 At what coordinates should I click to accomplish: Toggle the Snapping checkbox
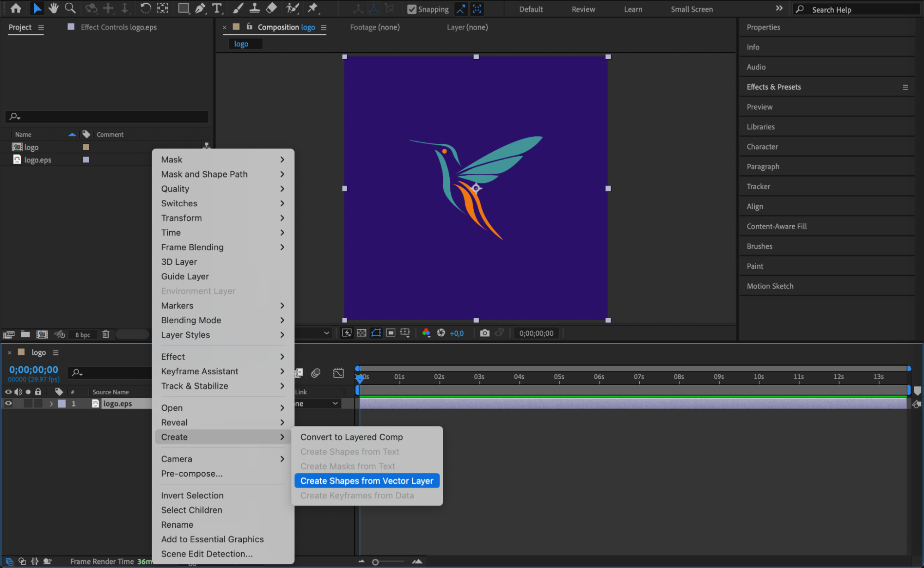[411, 9]
